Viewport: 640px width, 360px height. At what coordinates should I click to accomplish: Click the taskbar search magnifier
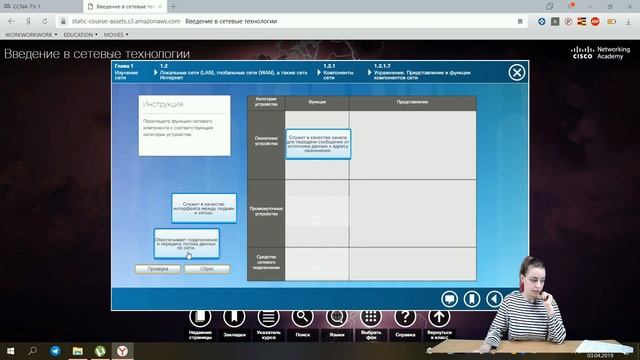[33, 351]
